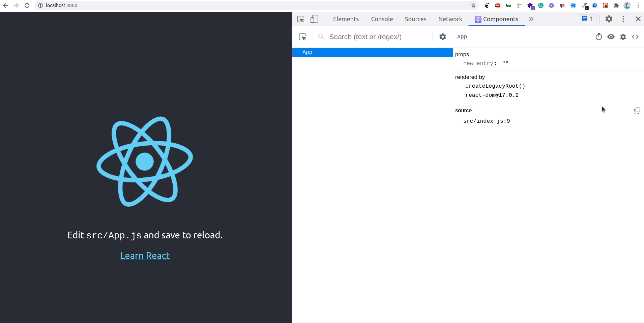Open the red fast-forward extension icon
The height and width of the screenshot is (323, 644).
(498, 5)
